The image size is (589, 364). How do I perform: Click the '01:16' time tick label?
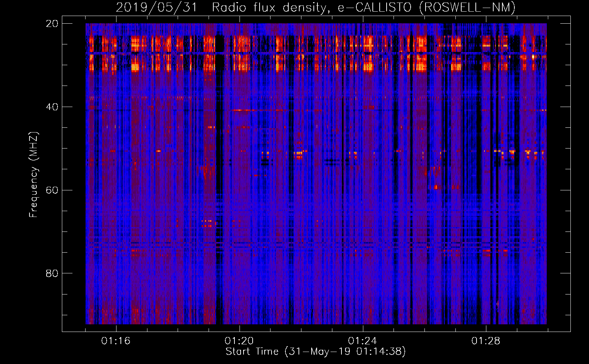(x=116, y=341)
